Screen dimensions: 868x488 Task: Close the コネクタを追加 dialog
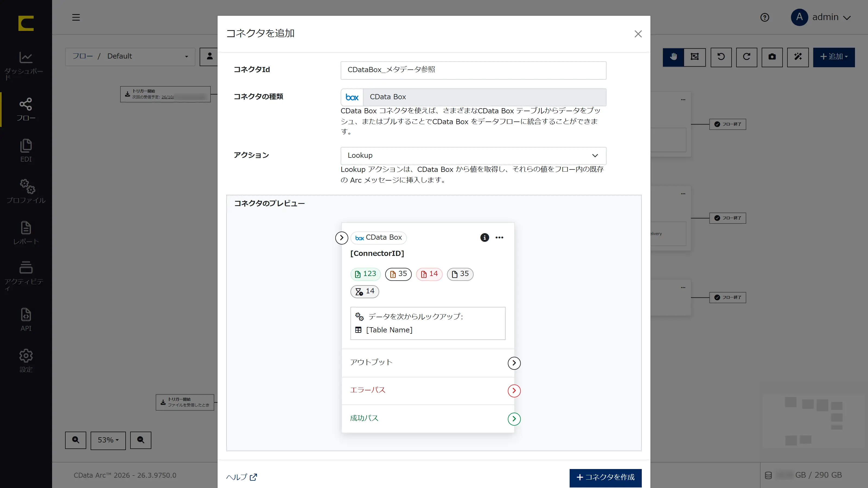pyautogui.click(x=638, y=34)
